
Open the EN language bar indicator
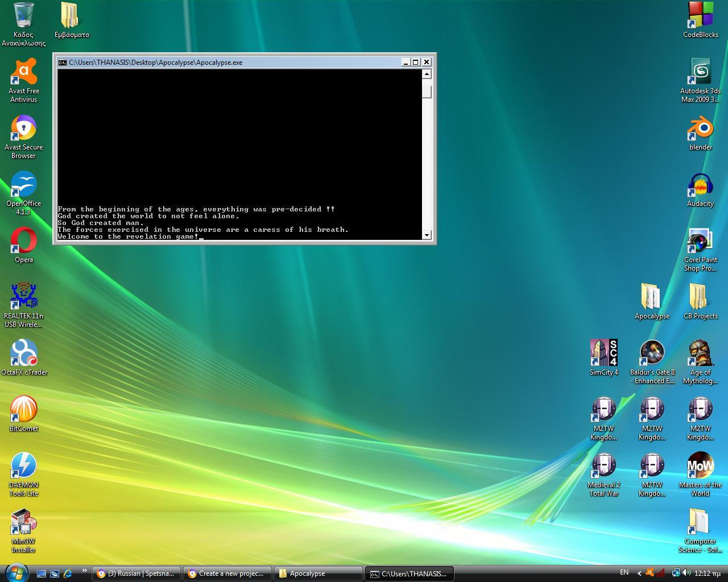pyautogui.click(x=624, y=572)
